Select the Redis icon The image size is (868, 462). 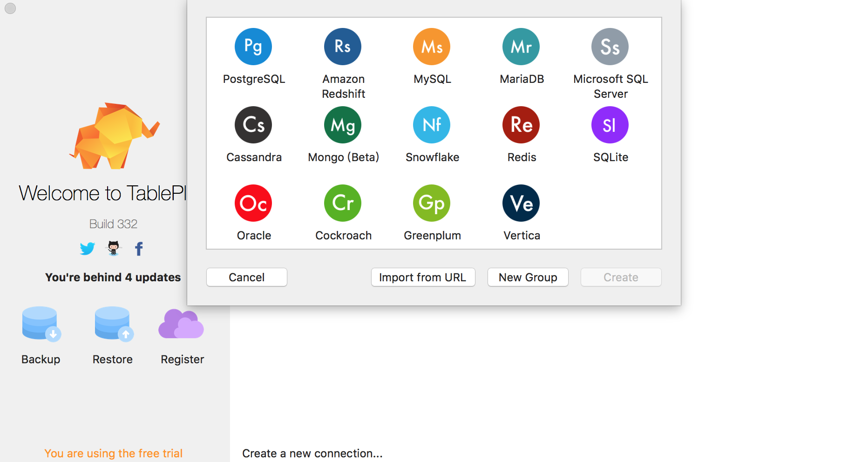tap(521, 125)
